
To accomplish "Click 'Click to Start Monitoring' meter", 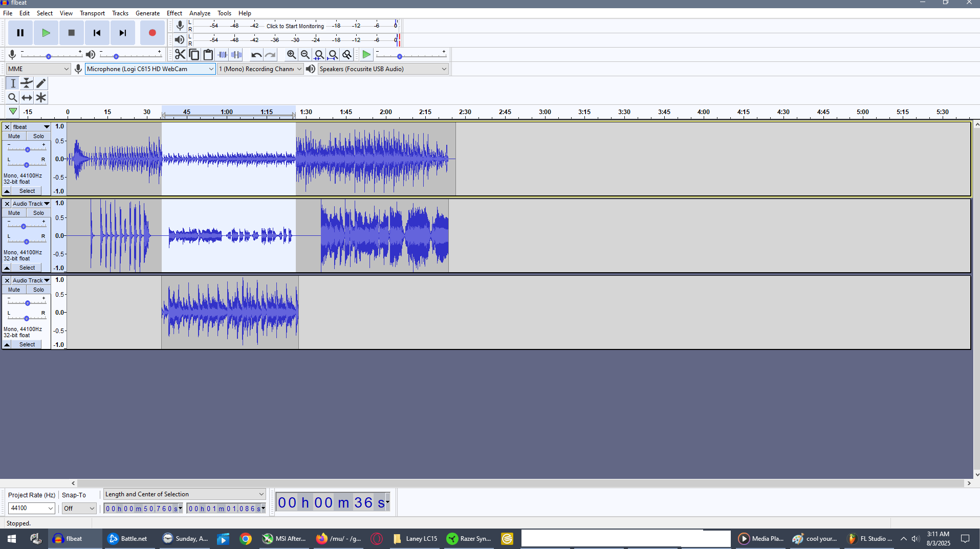I will (x=295, y=26).
